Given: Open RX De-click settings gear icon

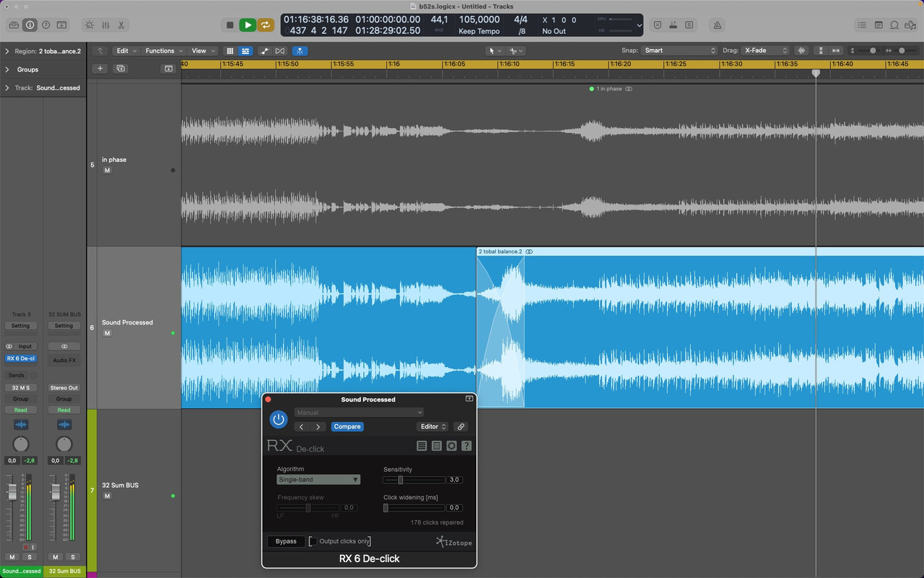Looking at the screenshot, I should (x=451, y=446).
